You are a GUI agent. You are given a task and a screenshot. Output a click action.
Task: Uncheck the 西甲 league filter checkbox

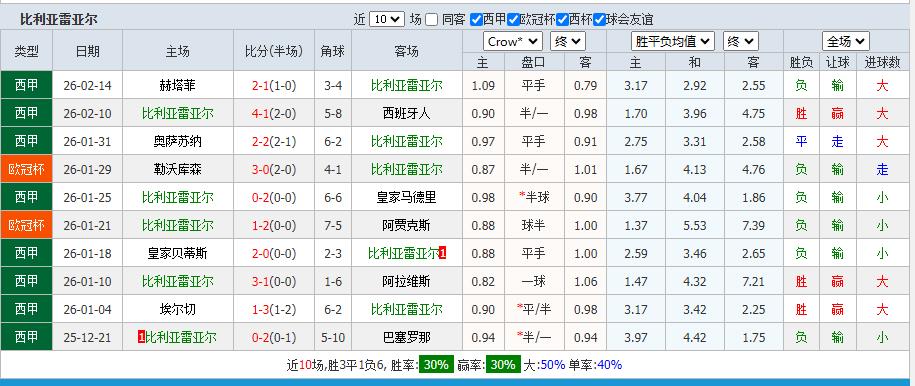[x=476, y=20]
